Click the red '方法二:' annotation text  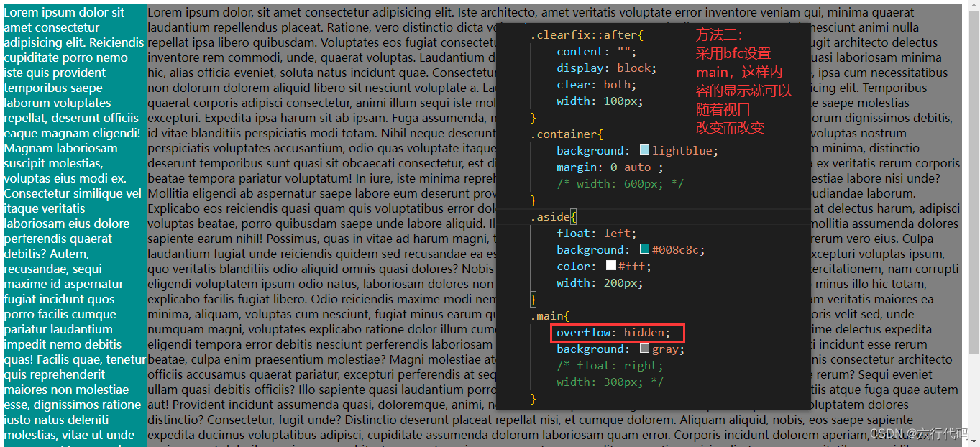[719, 34]
